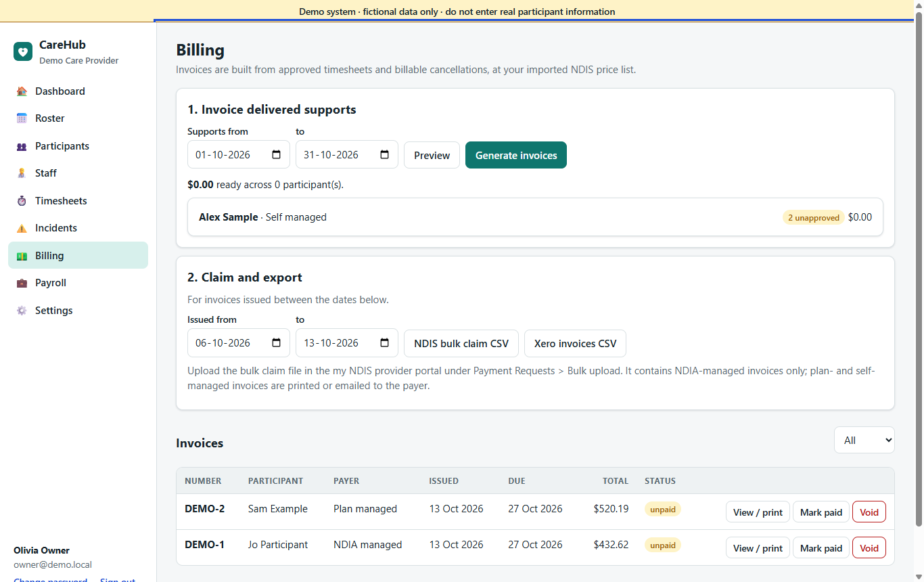This screenshot has height=582, width=924.
Task: Mark invoice DEMO-1 as paid
Action: (821, 547)
